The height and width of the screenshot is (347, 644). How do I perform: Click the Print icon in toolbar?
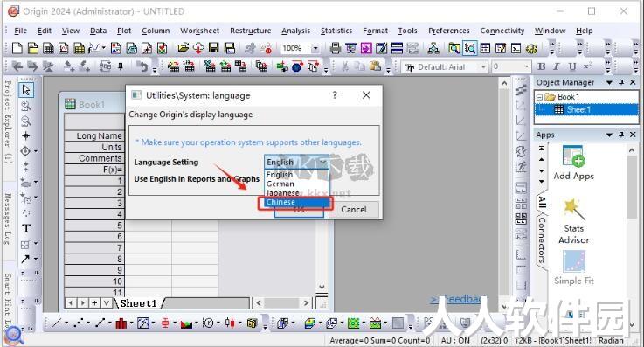[x=336, y=48]
